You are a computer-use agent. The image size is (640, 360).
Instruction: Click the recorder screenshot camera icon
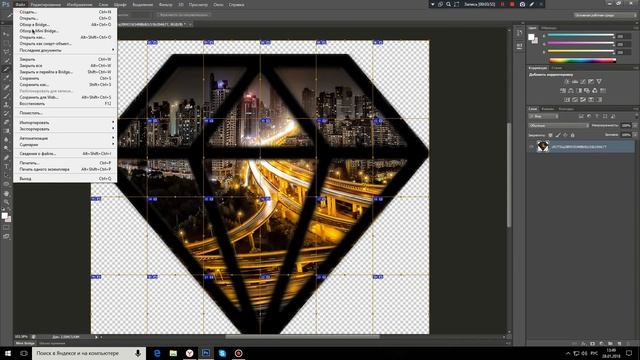coord(522,4)
